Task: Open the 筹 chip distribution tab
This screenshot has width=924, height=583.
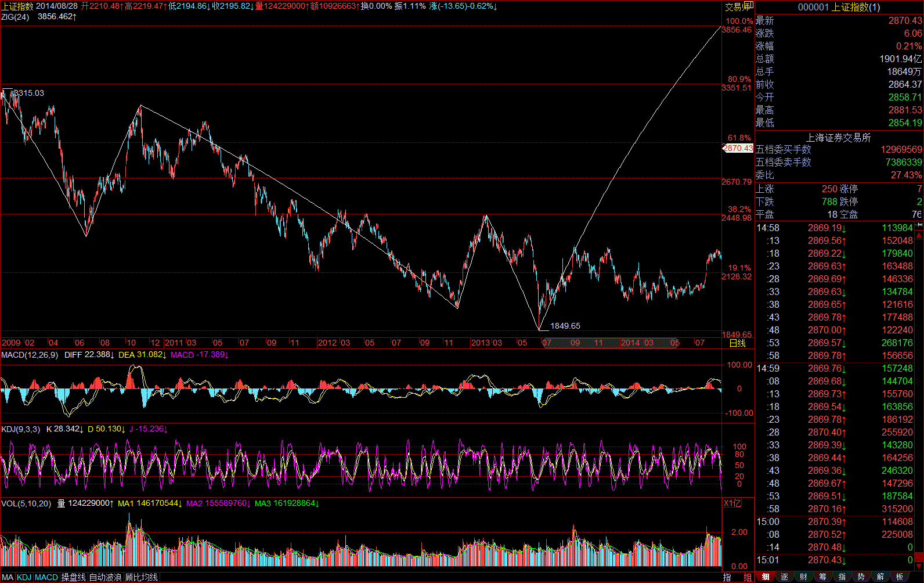Action: click(x=822, y=577)
